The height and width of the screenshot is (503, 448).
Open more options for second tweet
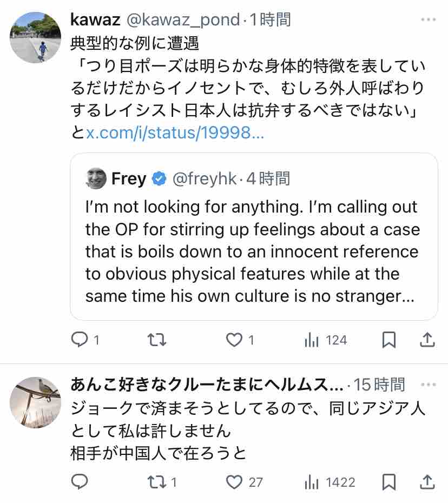428,385
